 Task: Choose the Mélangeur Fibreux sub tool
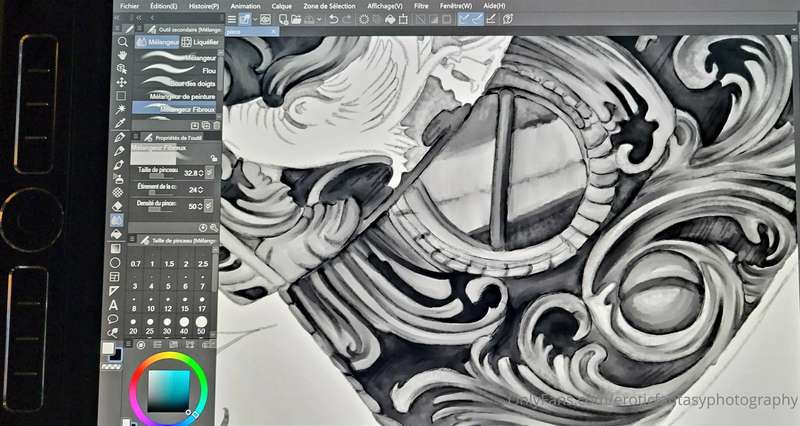click(174, 108)
